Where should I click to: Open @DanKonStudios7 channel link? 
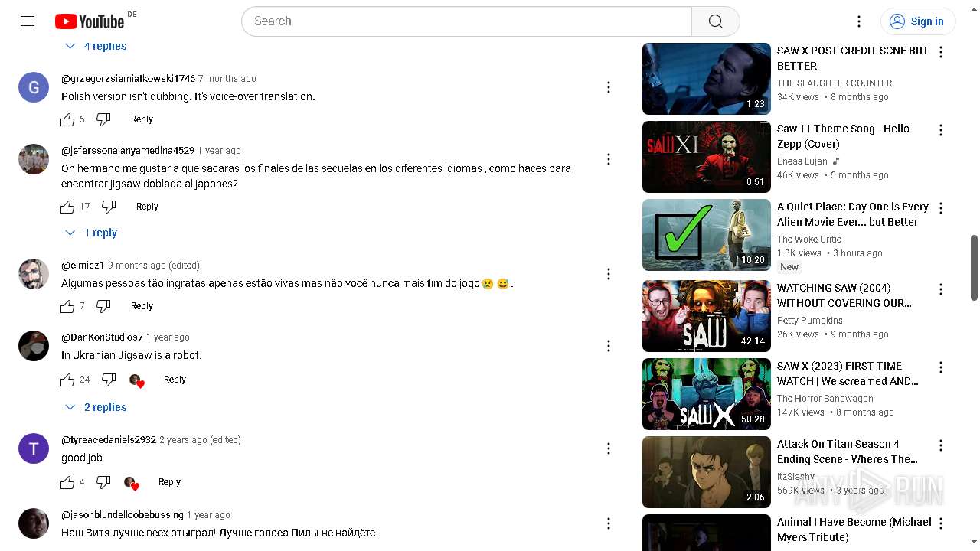[x=102, y=337]
